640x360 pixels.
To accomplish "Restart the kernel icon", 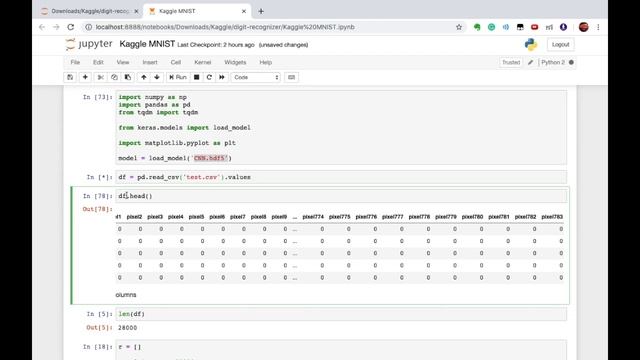I will point(209,77).
